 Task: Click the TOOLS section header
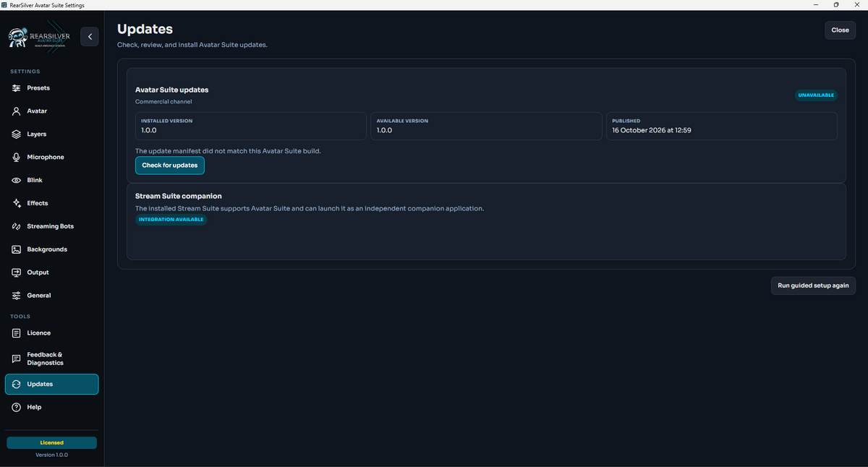coord(20,317)
